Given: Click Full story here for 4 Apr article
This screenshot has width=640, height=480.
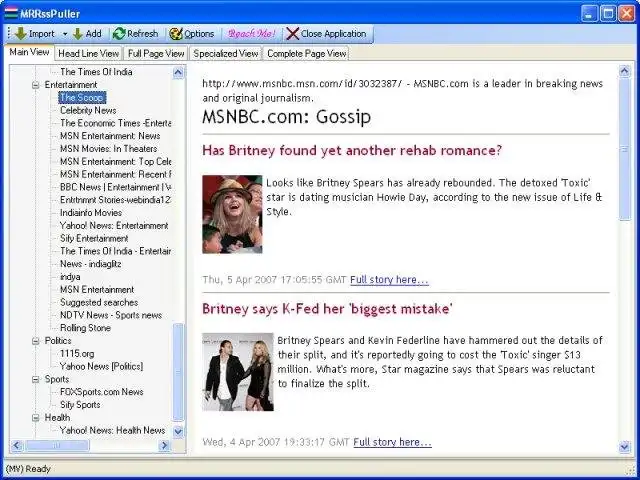Looking at the screenshot, I should [x=393, y=442].
